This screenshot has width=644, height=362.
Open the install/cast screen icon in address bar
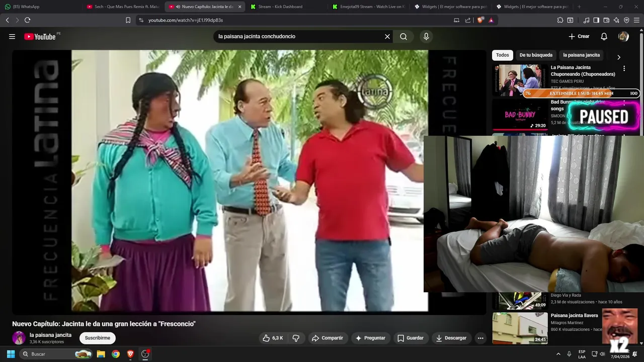click(456, 20)
